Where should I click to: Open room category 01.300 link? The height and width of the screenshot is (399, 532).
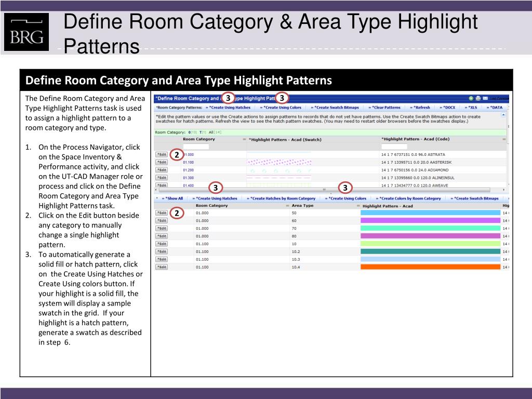(x=188, y=178)
